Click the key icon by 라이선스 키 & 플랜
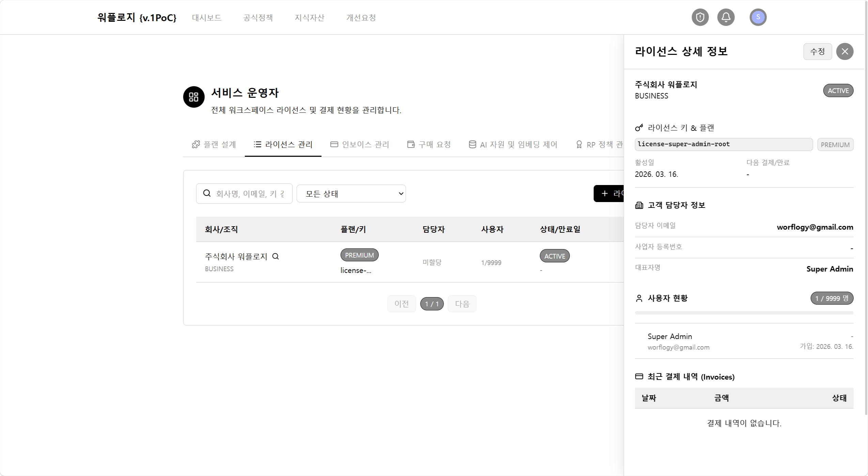Screen dimensions: 868x476 point(639,128)
